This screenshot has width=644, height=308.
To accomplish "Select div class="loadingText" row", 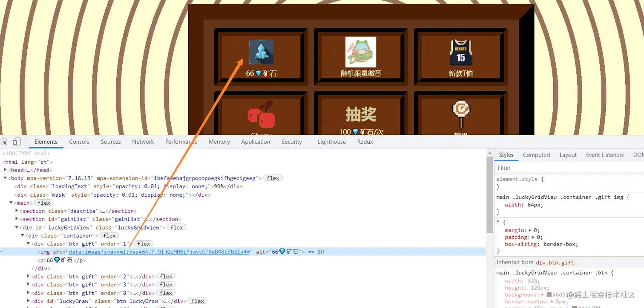I will [128, 186].
